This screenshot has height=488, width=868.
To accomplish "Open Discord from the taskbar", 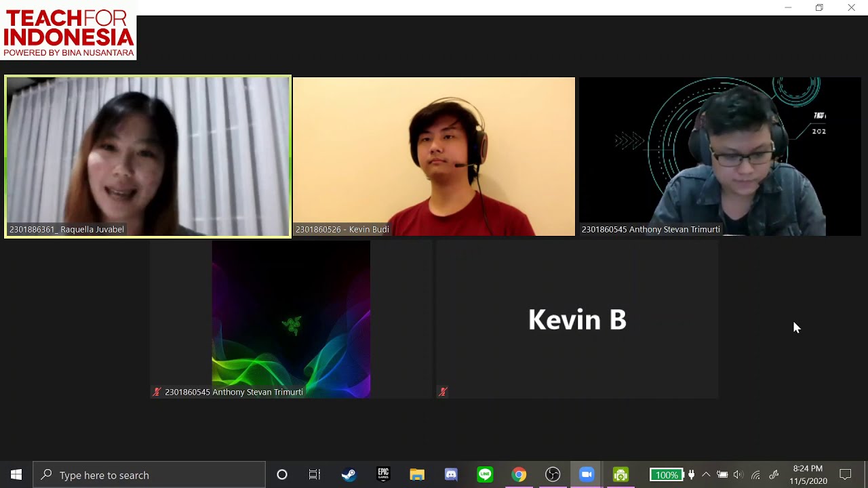I will tap(451, 475).
